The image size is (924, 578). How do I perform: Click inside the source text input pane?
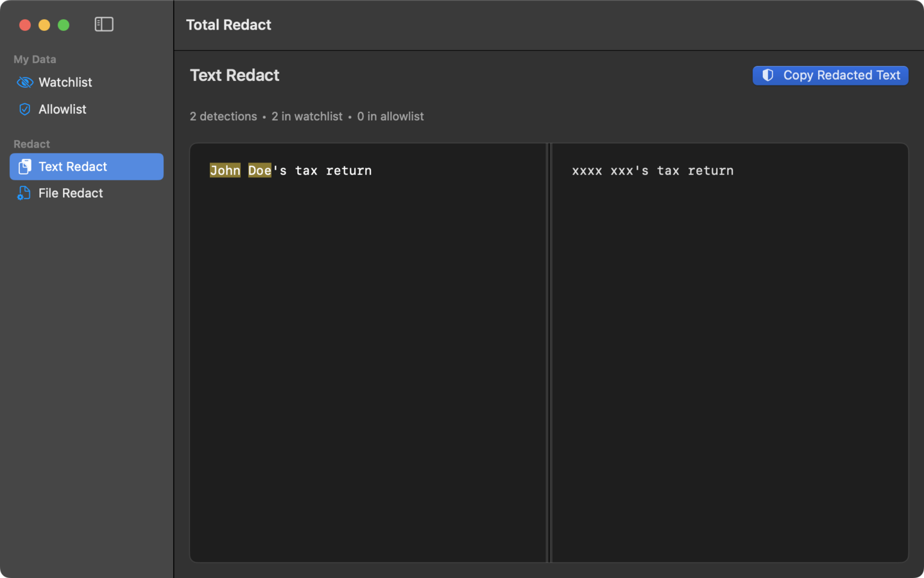(368, 353)
